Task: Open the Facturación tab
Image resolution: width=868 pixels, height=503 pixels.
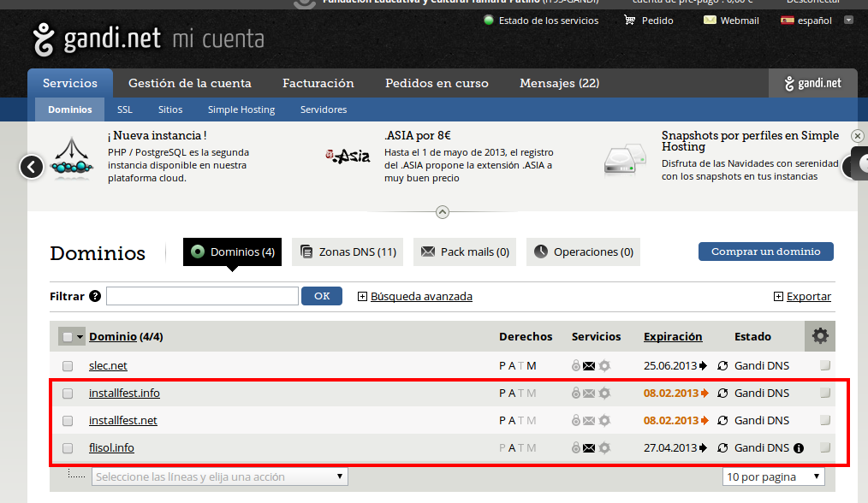Action: (318, 83)
